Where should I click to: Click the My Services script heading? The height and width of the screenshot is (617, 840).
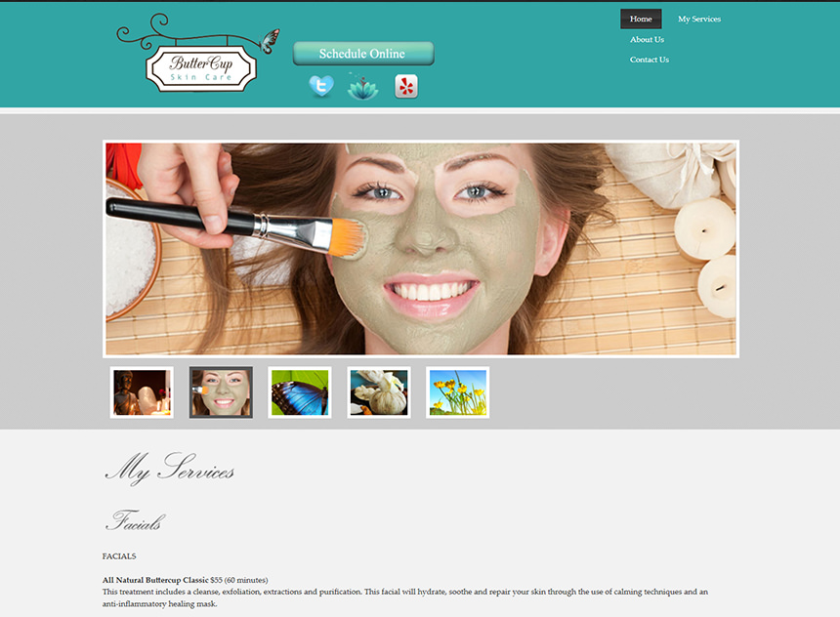coord(170,470)
